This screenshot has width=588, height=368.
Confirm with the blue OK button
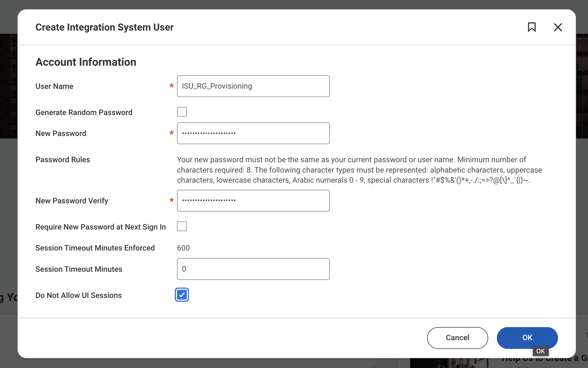527,338
